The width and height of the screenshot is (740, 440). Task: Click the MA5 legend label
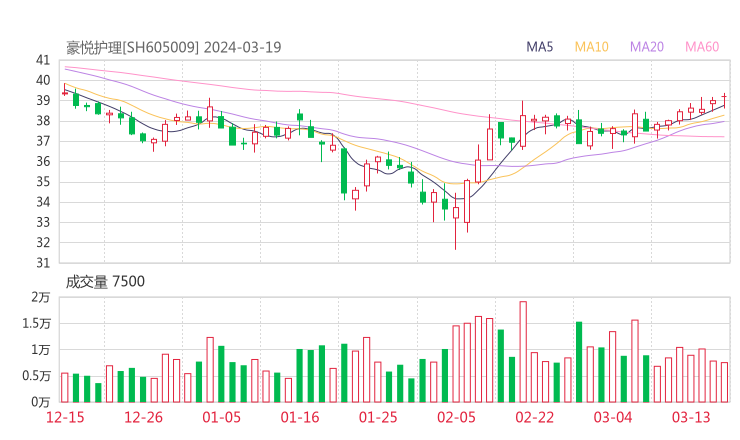[539, 47]
